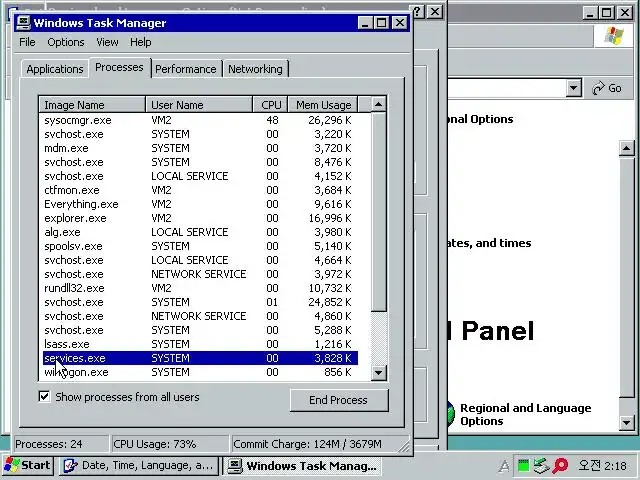This screenshot has width=640, height=480.
Task: Sort processes by Mem Usage column
Action: click(323, 105)
